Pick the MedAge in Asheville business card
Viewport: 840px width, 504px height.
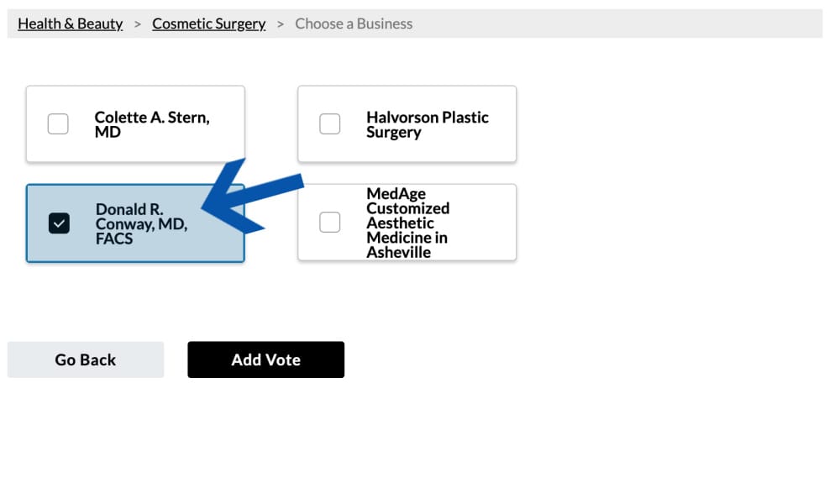coord(407,223)
